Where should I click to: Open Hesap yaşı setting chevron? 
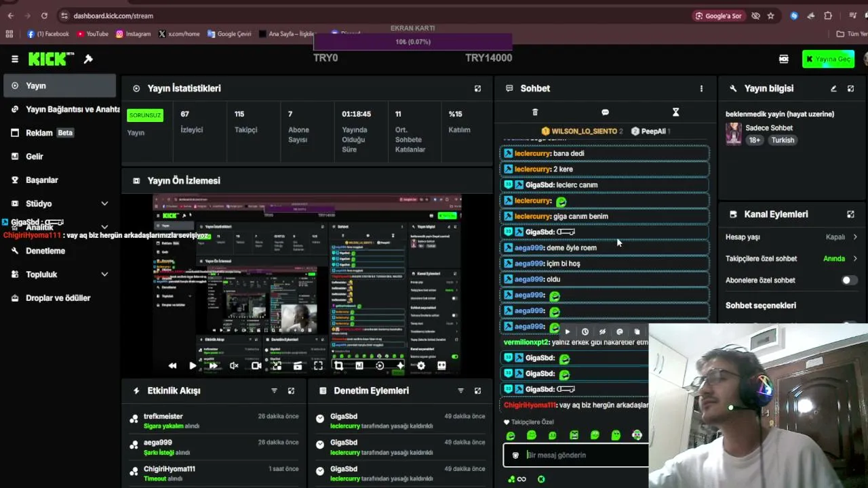(x=855, y=237)
